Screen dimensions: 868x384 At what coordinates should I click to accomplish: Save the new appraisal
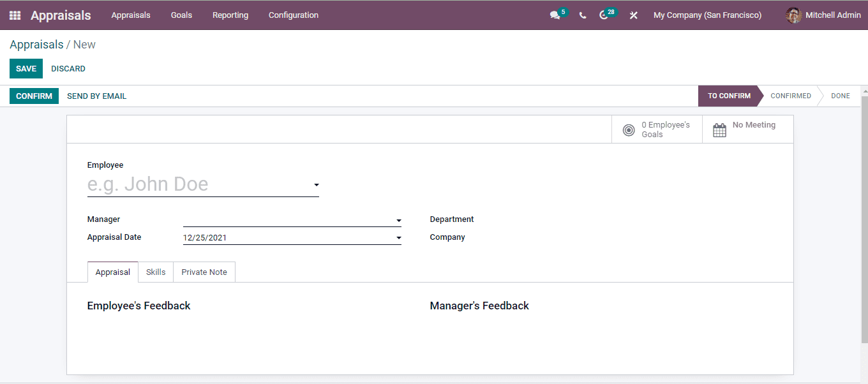click(26, 69)
